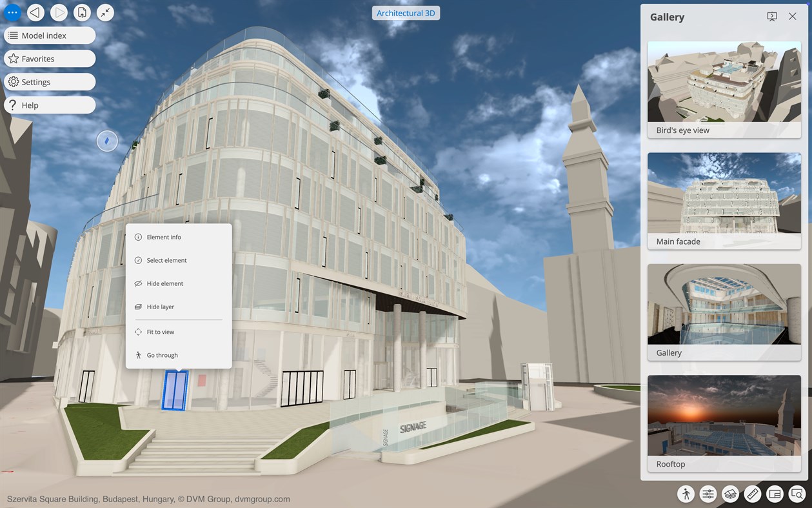Viewport: 812px width, 508px height.
Task: Activate the zoom-to-area tool
Action: point(797,494)
